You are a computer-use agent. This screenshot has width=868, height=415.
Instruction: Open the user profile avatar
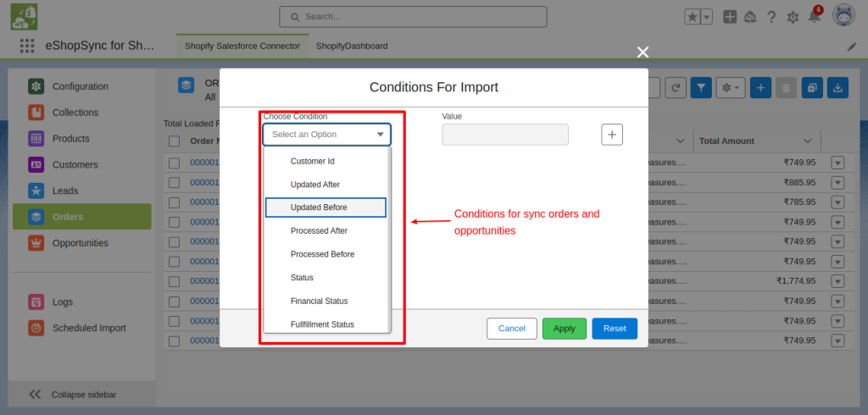tap(843, 16)
